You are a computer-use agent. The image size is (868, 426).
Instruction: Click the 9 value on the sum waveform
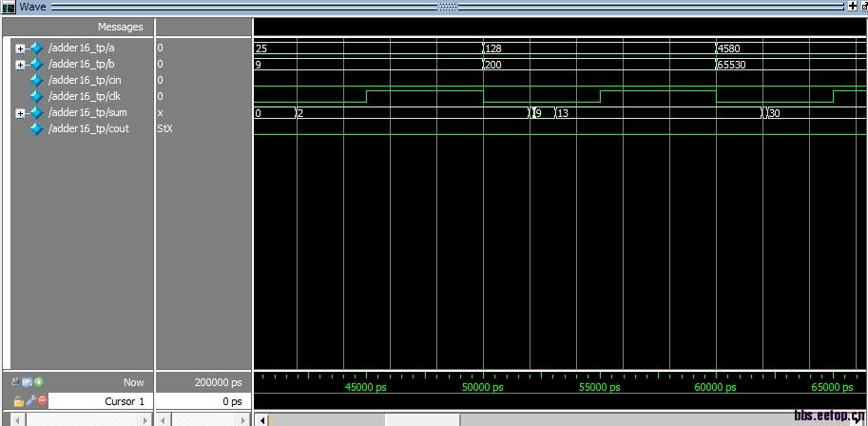pyautogui.click(x=538, y=113)
